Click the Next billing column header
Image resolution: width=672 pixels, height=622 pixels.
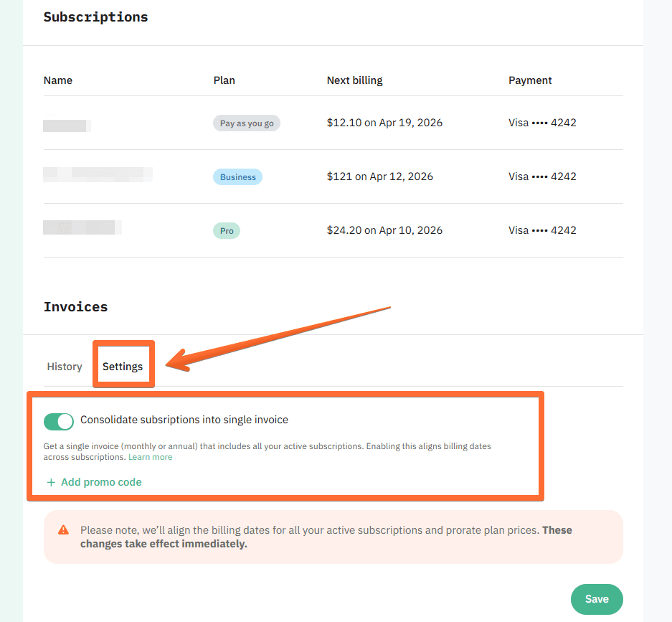point(355,80)
